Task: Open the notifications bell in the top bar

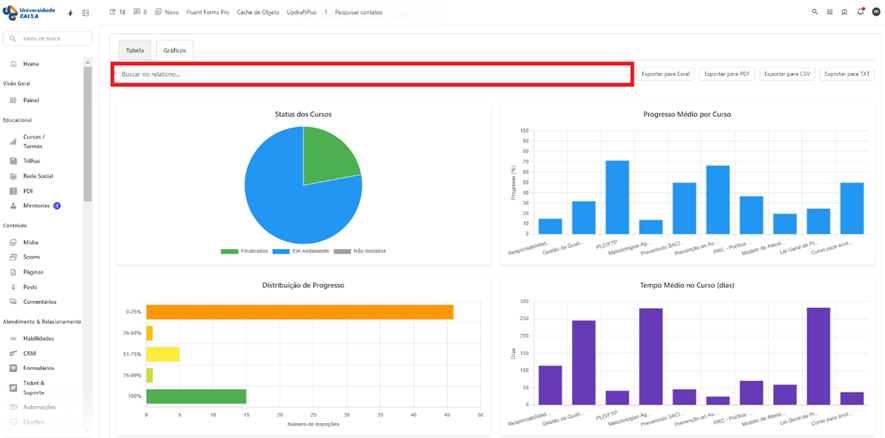Action: tap(860, 12)
